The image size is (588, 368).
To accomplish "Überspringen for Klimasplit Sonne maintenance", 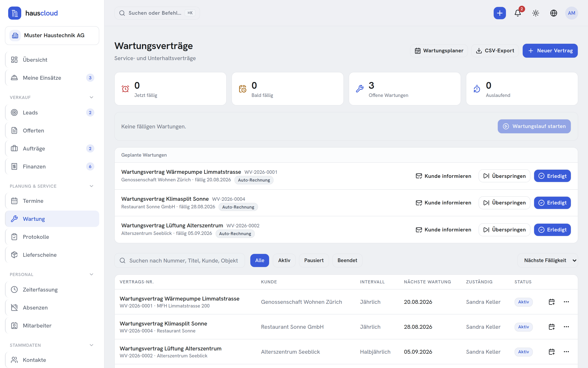I will click(504, 203).
